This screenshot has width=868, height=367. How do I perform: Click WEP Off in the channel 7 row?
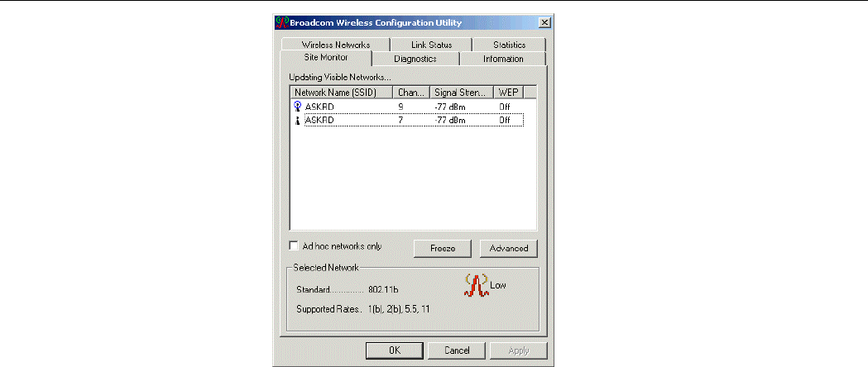(x=504, y=120)
